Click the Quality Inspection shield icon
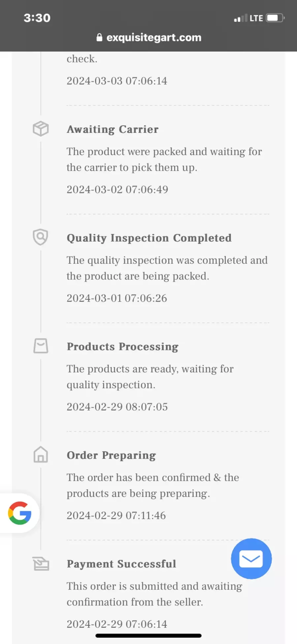This screenshot has height=644, width=297. [41, 237]
